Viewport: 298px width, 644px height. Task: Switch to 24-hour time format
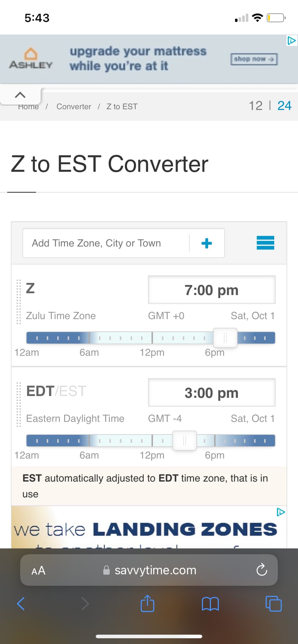[x=284, y=106]
